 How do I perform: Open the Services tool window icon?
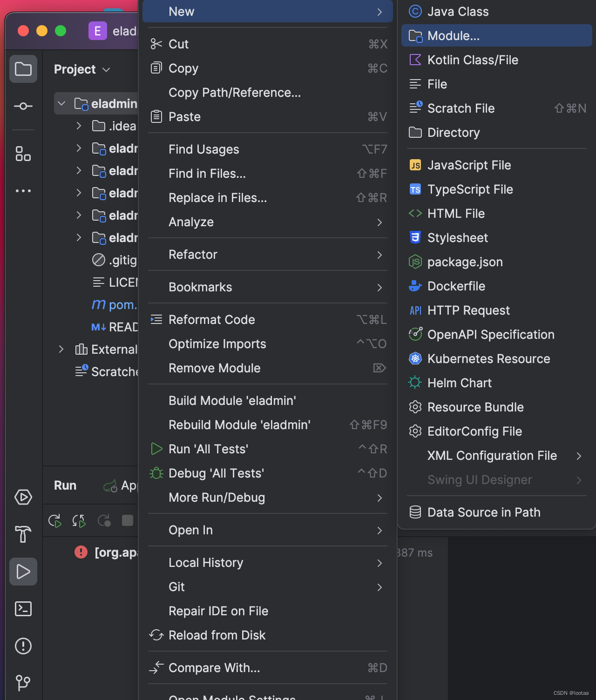23,497
